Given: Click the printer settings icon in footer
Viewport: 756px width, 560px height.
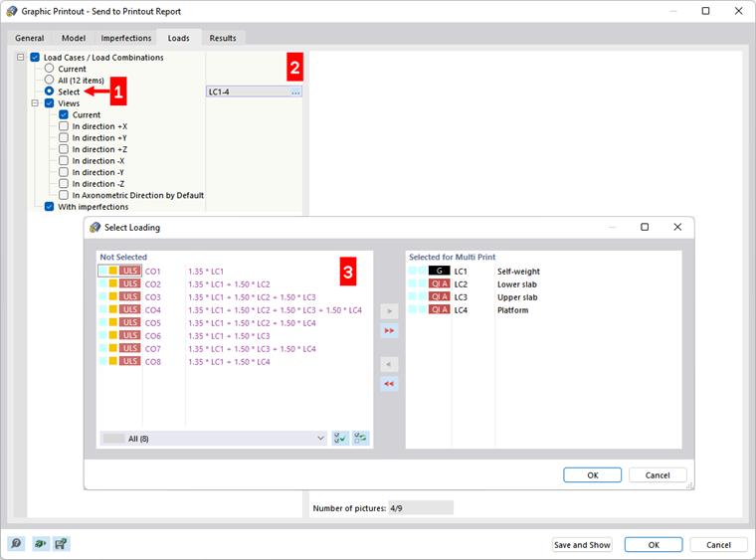Looking at the screenshot, I should coord(62,544).
